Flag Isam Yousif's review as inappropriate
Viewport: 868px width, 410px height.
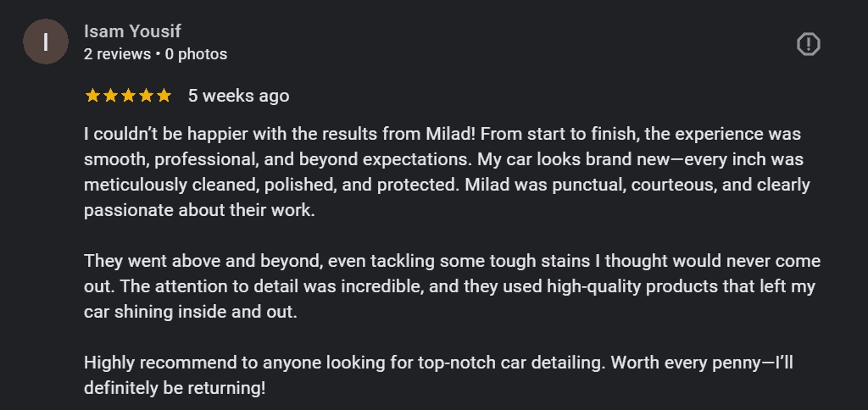[x=808, y=44]
